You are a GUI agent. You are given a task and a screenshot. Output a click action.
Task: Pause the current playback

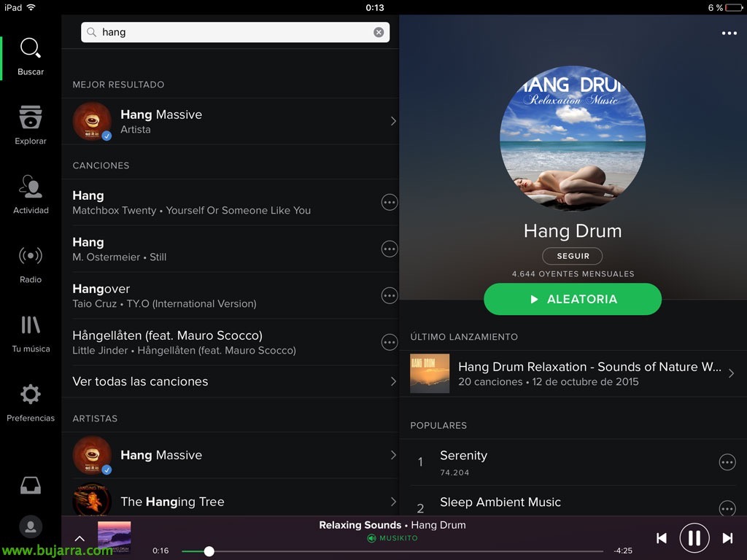pos(694,538)
